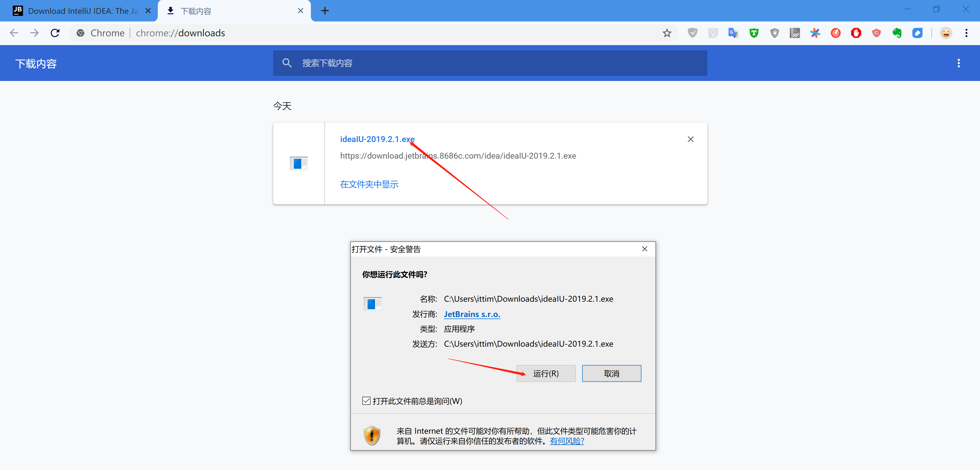Switch to the Download IntelliJ IDEA tab
The height and width of the screenshot is (470, 980).
click(x=79, y=11)
